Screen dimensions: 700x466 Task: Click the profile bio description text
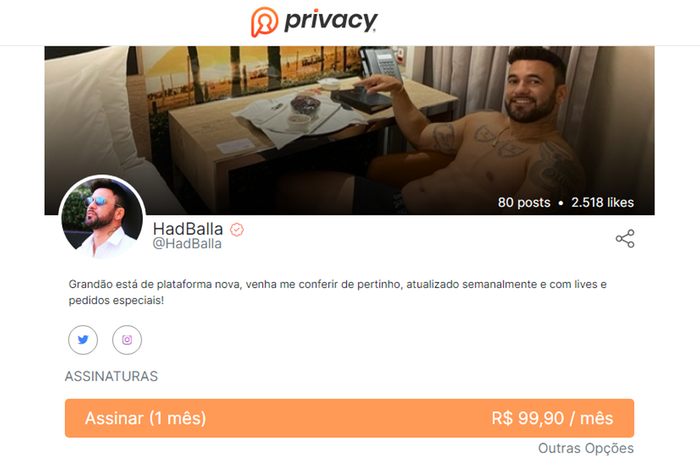(x=338, y=292)
